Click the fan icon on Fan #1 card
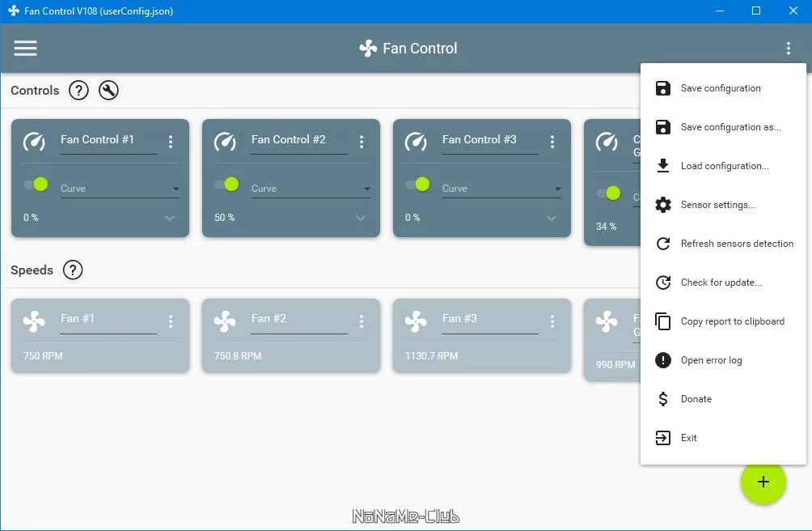 click(x=34, y=321)
